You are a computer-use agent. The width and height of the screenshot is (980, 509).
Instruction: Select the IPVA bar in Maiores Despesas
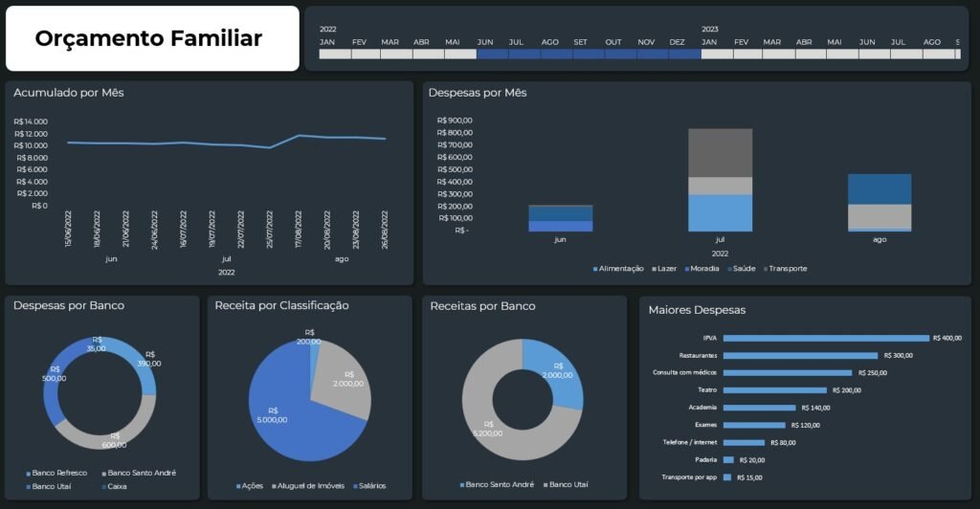pyautogui.click(x=826, y=338)
